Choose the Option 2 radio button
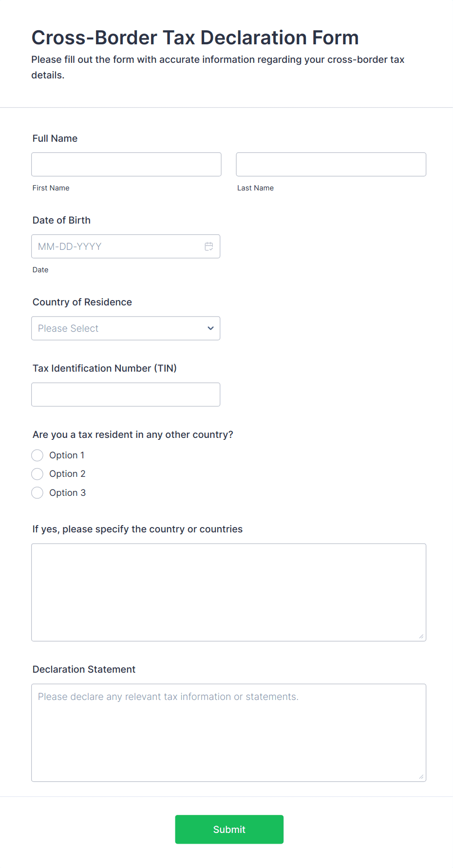 pyautogui.click(x=38, y=474)
